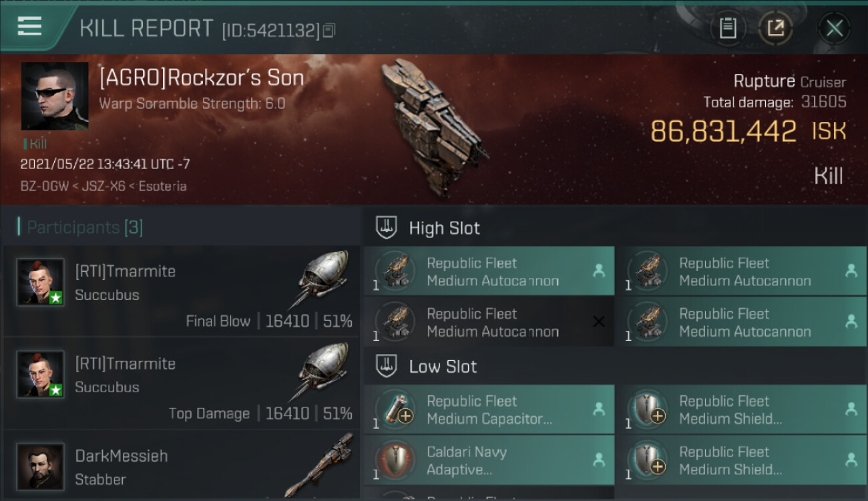The image size is (868, 501).
Task: Copy the kill report ID
Action: click(x=329, y=31)
